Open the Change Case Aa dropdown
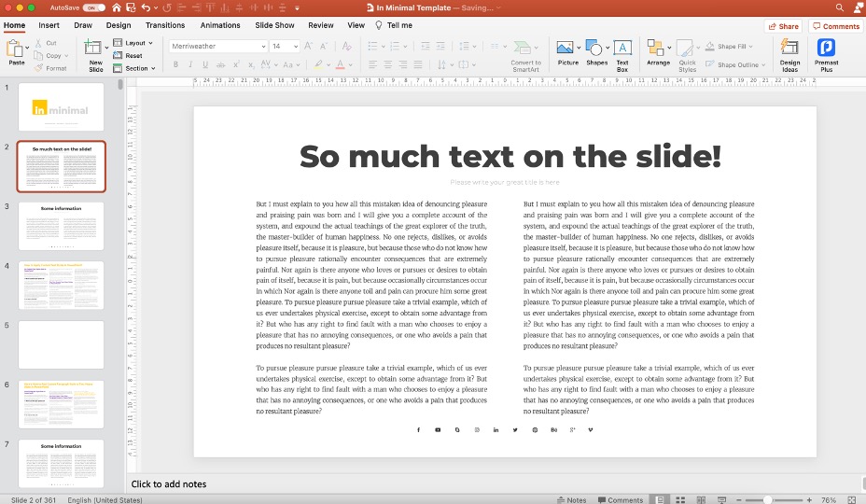866x504 pixels. (x=291, y=64)
